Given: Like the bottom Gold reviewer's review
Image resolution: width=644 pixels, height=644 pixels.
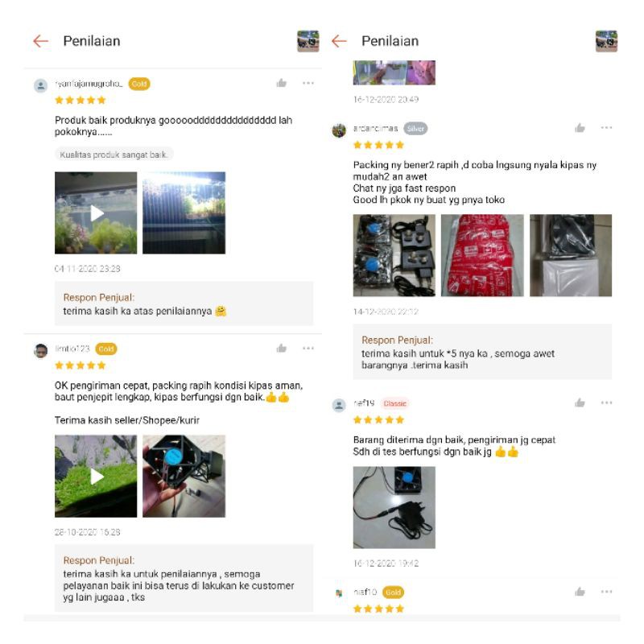Looking at the screenshot, I should point(580,592).
